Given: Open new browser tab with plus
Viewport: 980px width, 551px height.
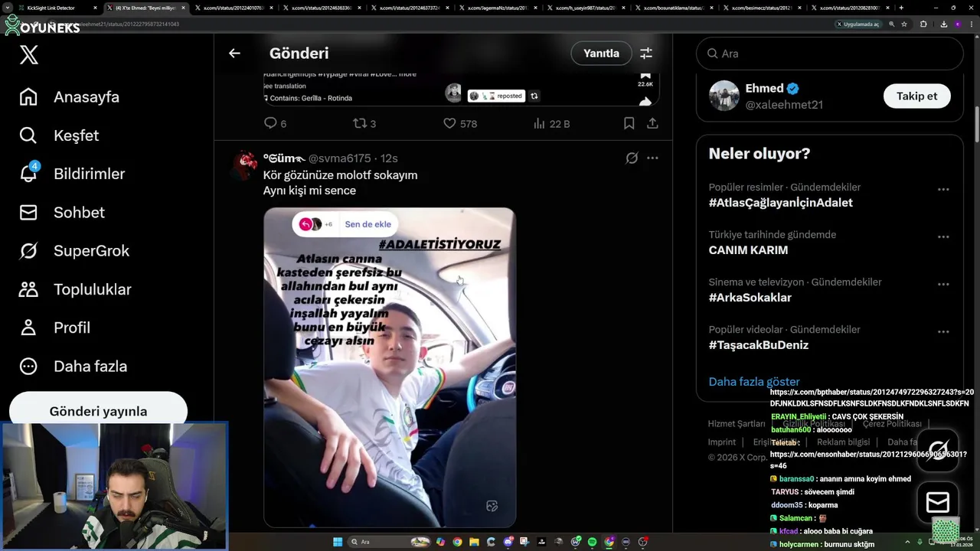Looking at the screenshot, I should pyautogui.click(x=901, y=8).
